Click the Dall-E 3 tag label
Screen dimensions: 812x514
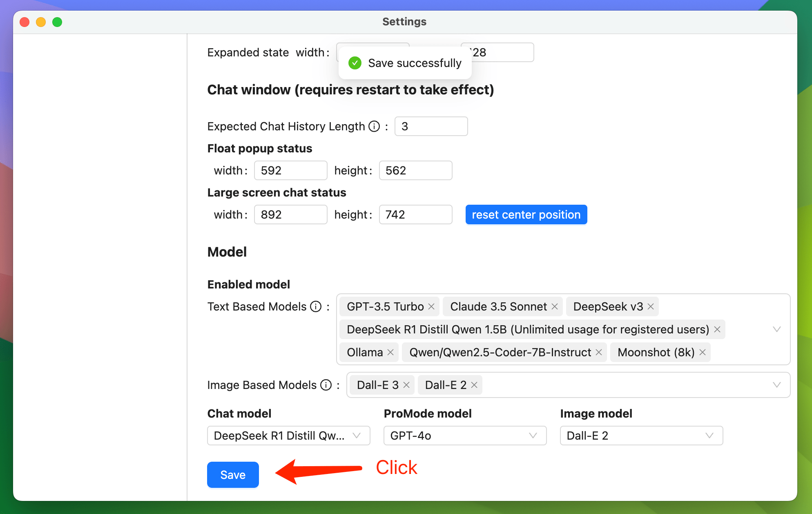377,385
